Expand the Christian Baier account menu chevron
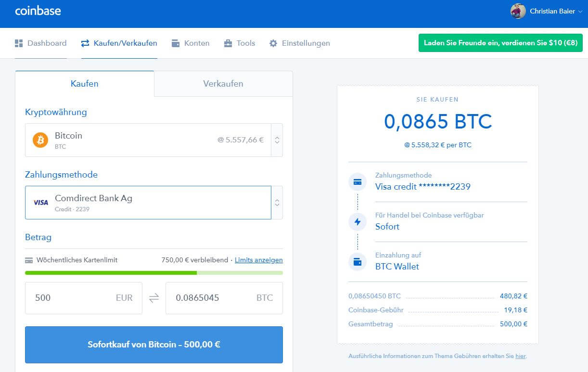This screenshot has height=372, width=588. [580, 12]
